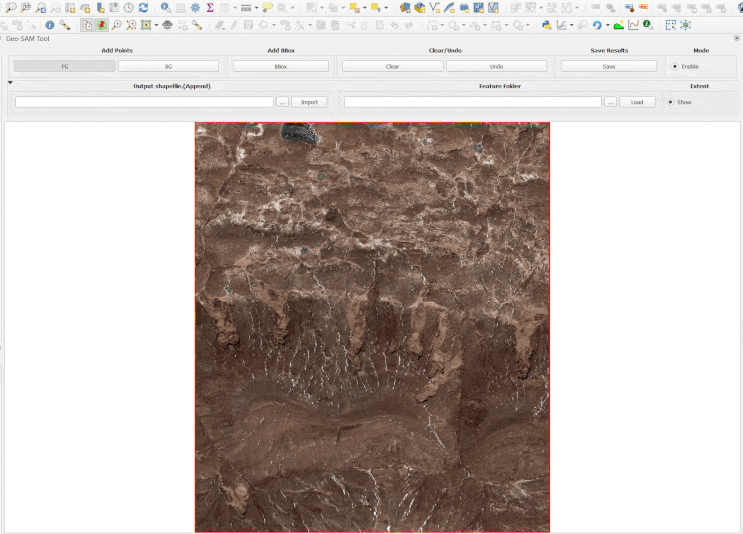This screenshot has width=743, height=534.
Task: Open the Temporal Controller clock icon
Action: [129, 8]
